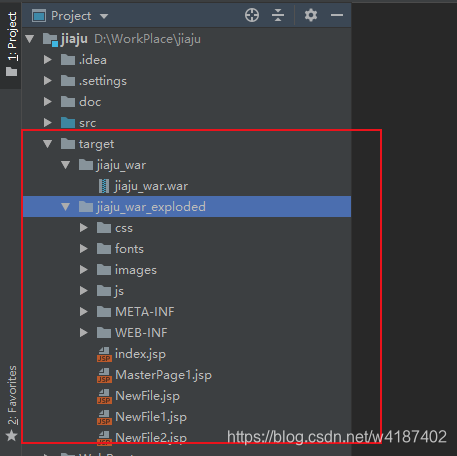Click the index.jsp JSP file icon
457x456 pixels.
click(104, 354)
